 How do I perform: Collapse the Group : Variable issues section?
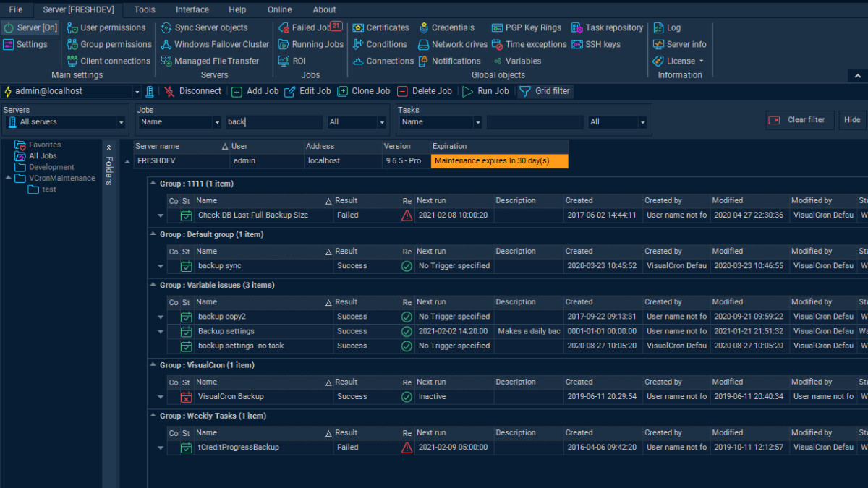[153, 285]
